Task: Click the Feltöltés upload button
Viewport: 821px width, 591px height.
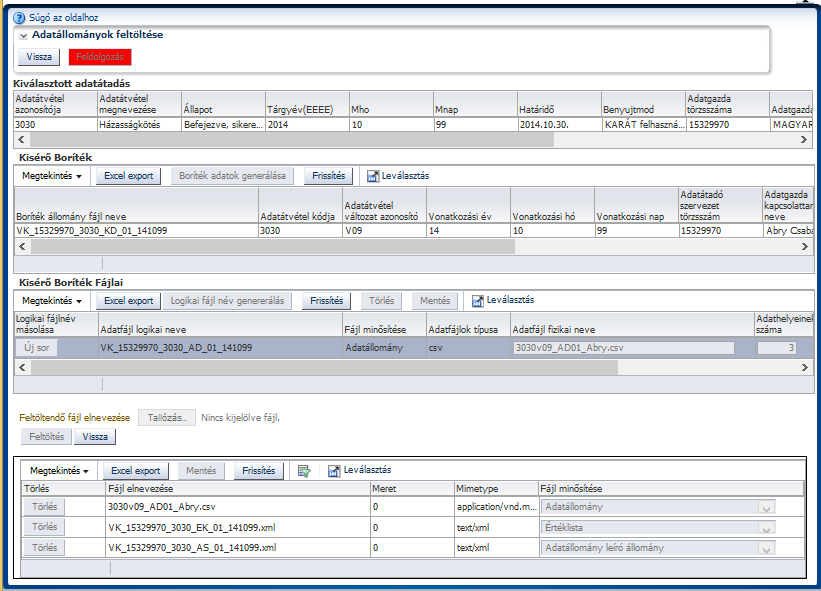Action: [x=47, y=437]
